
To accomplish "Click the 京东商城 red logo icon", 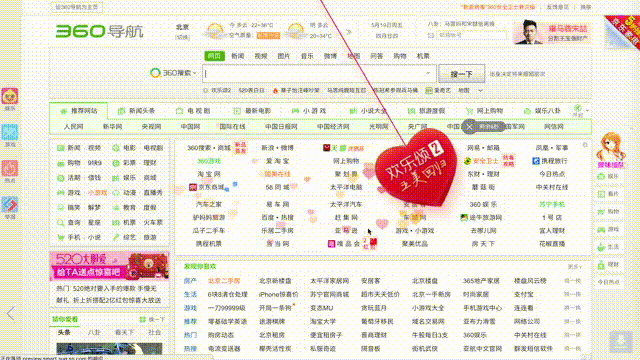I will (193, 187).
